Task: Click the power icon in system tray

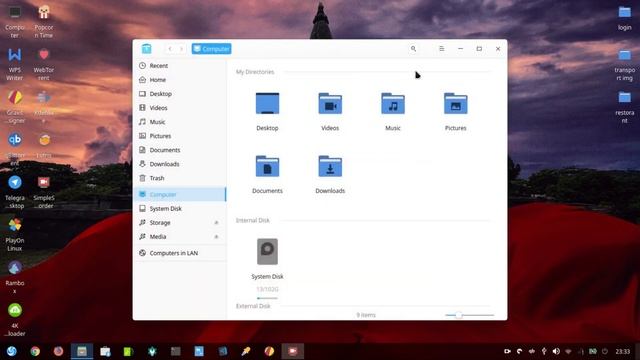Action: 605,351
